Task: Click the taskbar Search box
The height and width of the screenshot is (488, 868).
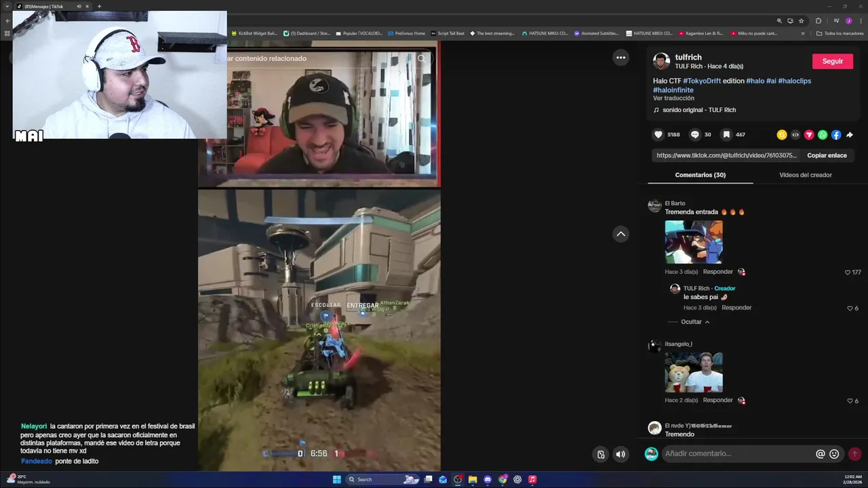Action: click(x=383, y=479)
